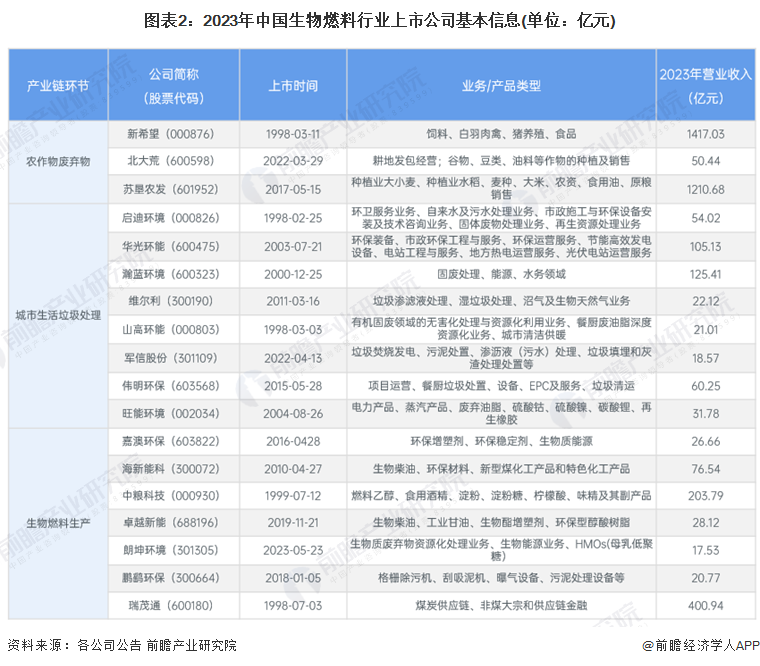Viewport: 760px width, 666px height.
Task: Click business cell 煤炭供应链、非煤大宗和供应链金融
Action: pyautogui.click(x=501, y=605)
